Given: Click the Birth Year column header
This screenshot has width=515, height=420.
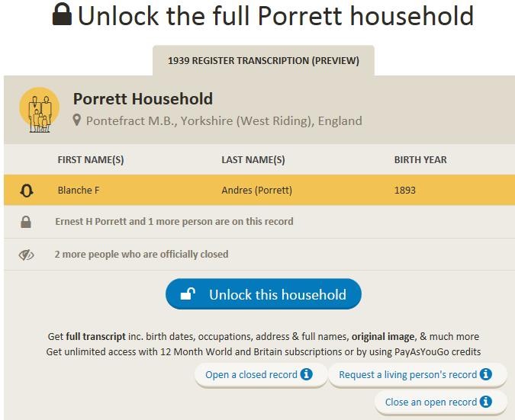Looking at the screenshot, I should pos(420,160).
